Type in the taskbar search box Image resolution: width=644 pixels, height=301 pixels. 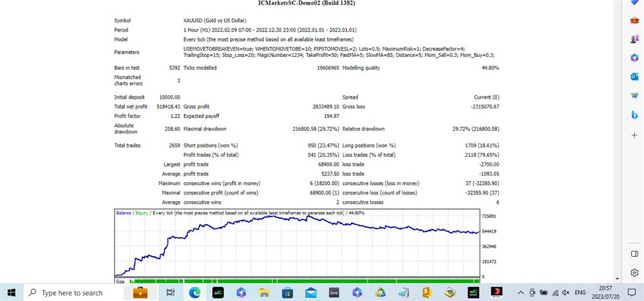pyautogui.click(x=72, y=293)
